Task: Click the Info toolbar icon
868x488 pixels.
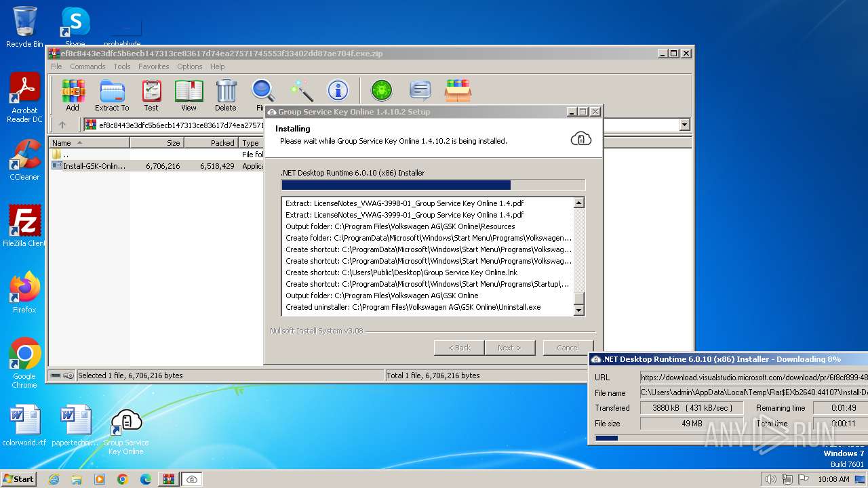Action: [338, 90]
